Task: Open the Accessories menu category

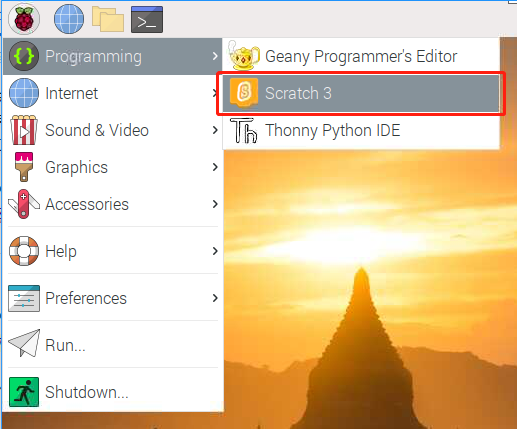Action: (113, 204)
